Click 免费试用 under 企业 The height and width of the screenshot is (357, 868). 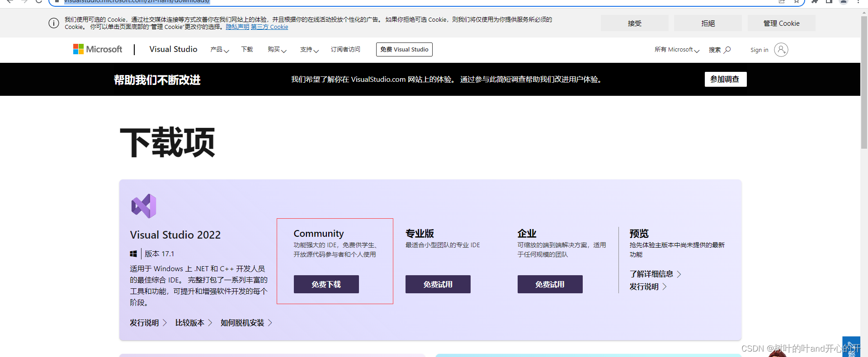550,284
